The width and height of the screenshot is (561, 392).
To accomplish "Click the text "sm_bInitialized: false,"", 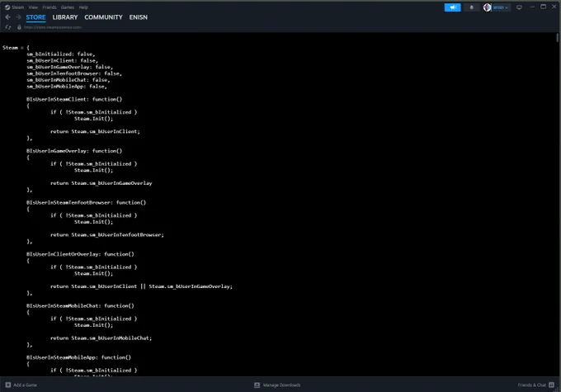I will click(x=61, y=54).
